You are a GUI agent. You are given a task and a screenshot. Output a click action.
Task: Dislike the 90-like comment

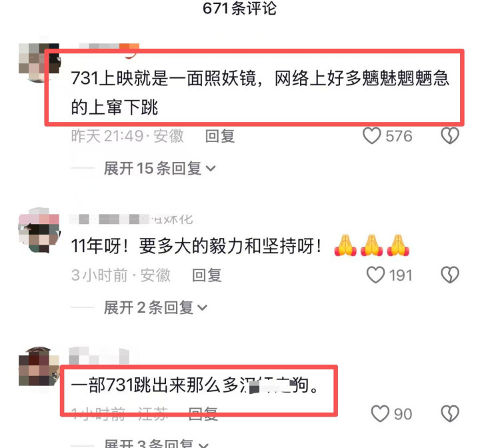click(x=450, y=414)
